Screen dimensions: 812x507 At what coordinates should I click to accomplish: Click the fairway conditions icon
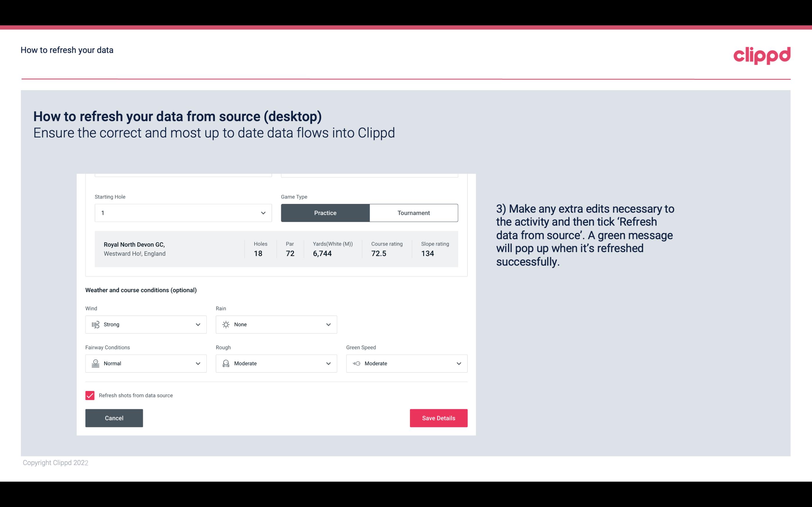[95, 363]
